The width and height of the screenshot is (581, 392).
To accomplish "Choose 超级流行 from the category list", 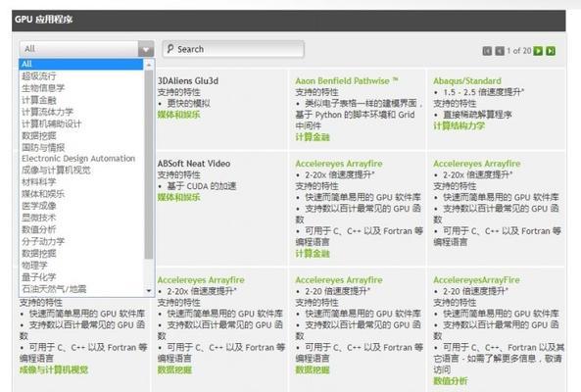I will click(x=39, y=76).
